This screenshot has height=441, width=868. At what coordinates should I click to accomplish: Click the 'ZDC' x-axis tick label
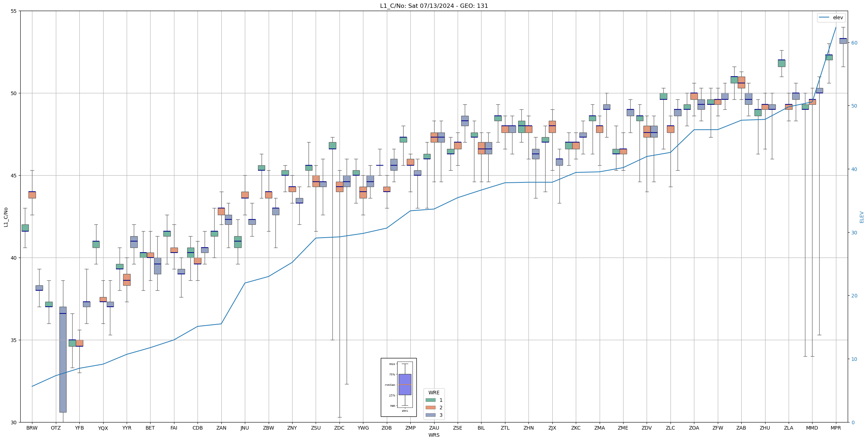tap(340, 428)
